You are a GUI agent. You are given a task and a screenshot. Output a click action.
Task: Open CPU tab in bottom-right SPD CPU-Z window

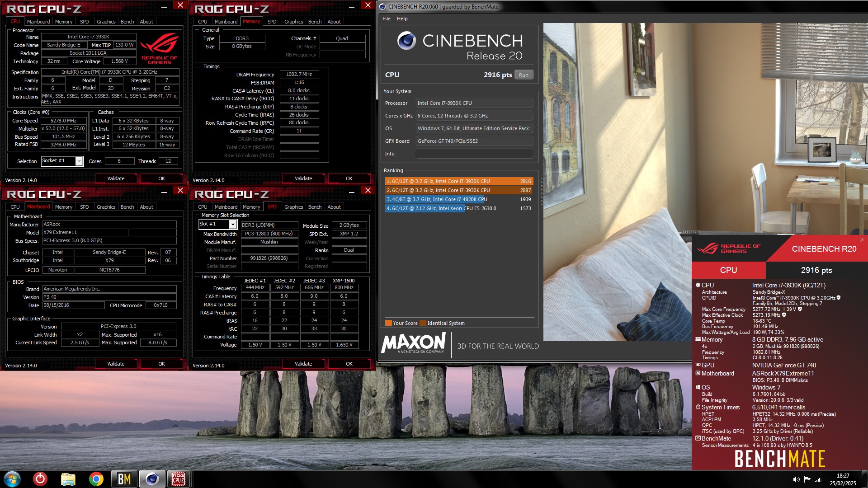tap(203, 207)
